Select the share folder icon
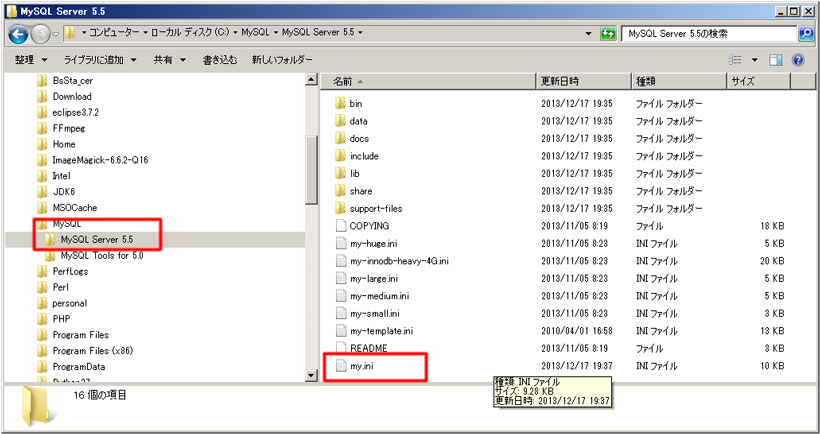Viewport: 820px width, 434px height. pyautogui.click(x=340, y=191)
